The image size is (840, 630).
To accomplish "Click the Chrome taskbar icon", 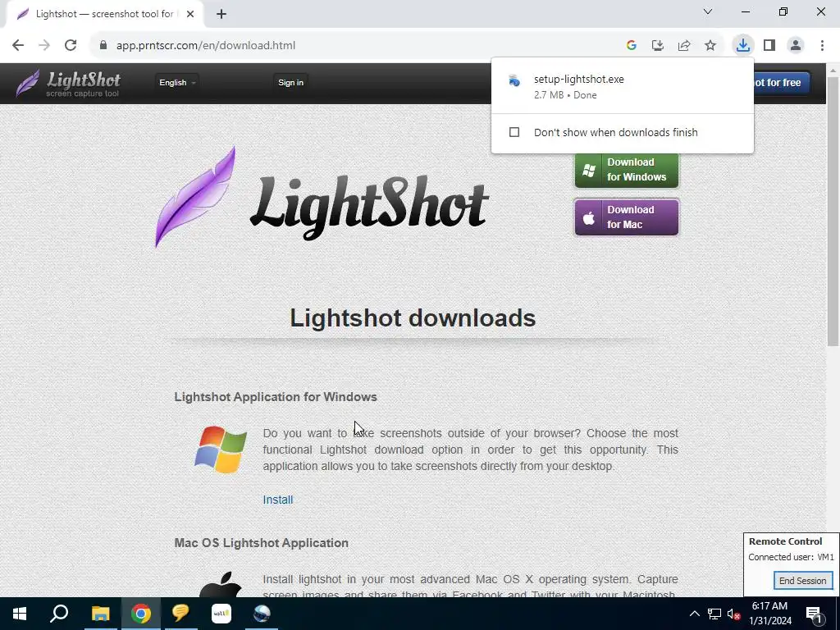I will click(x=141, y=614).
